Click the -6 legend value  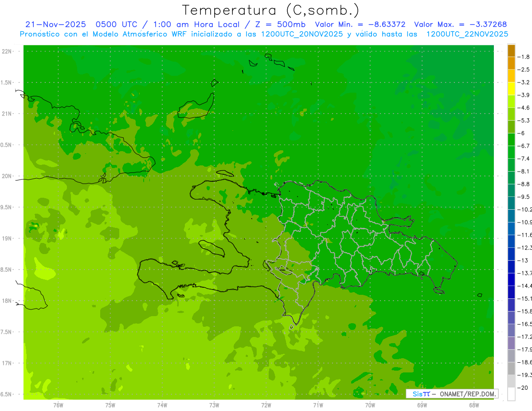pyautogui.click(x=521, y=133)
